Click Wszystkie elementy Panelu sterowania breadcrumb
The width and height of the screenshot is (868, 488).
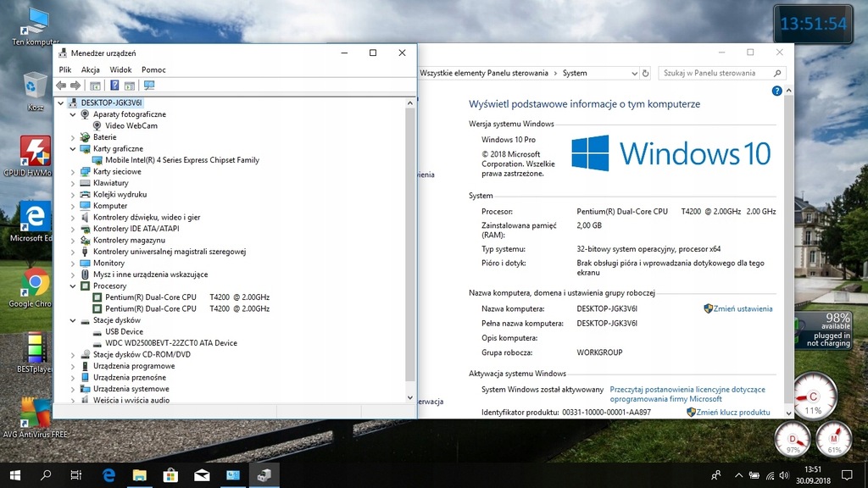click(484, 73)
